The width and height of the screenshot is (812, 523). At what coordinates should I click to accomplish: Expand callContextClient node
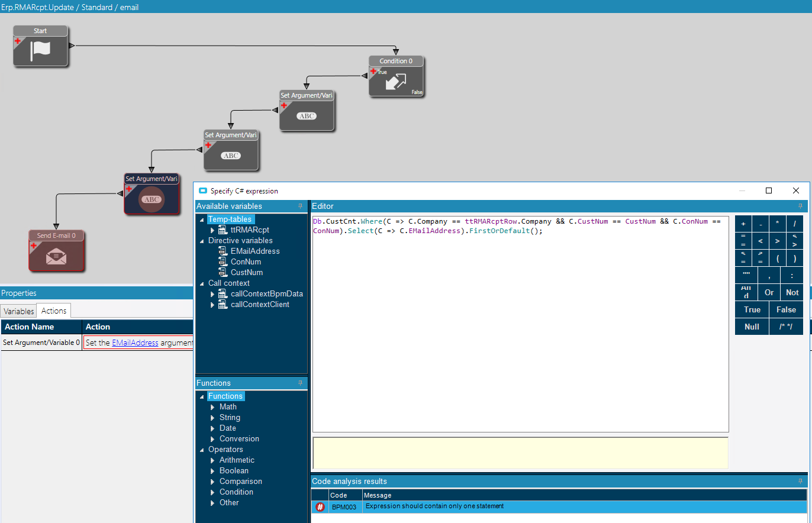click(212, 304)
